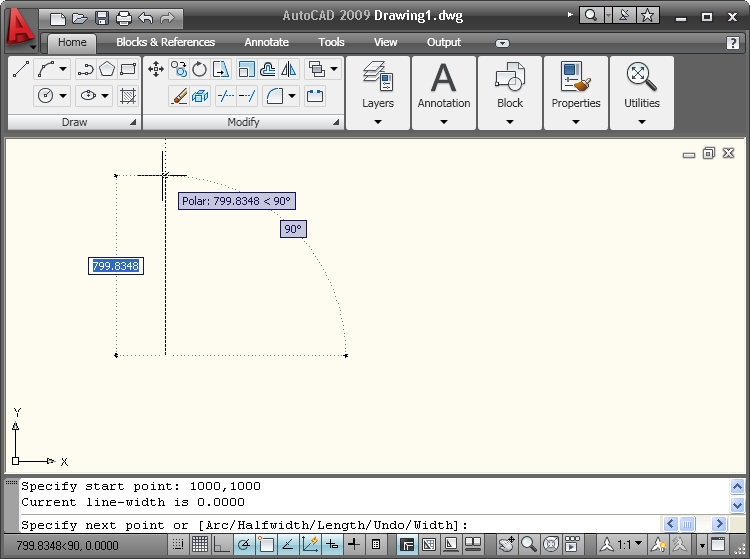Expand the Circle tool dropdown arrow
The image size is (750, 559).
[x=63, y=96]
